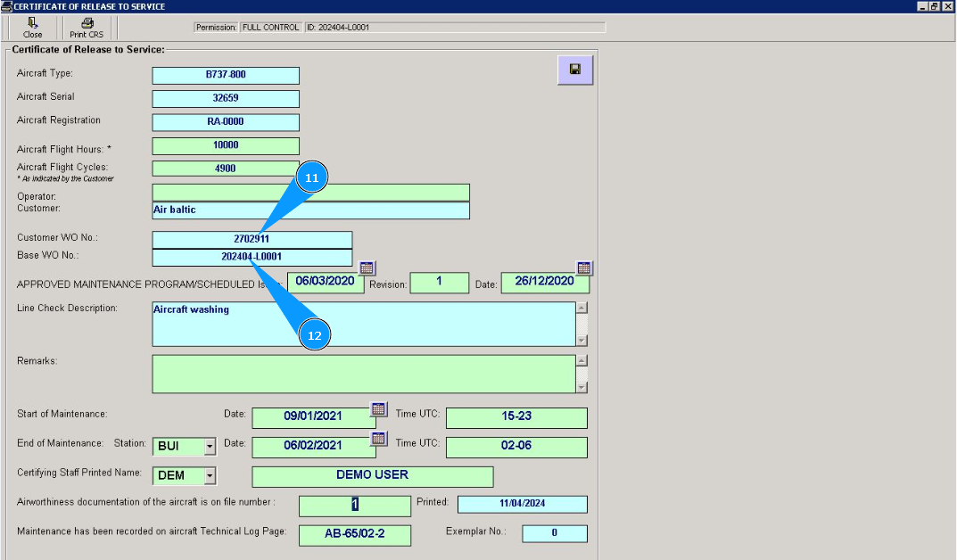957x560 pixels.
Task: Click the FULL CONTROL permission field
Action: [271, 28]
